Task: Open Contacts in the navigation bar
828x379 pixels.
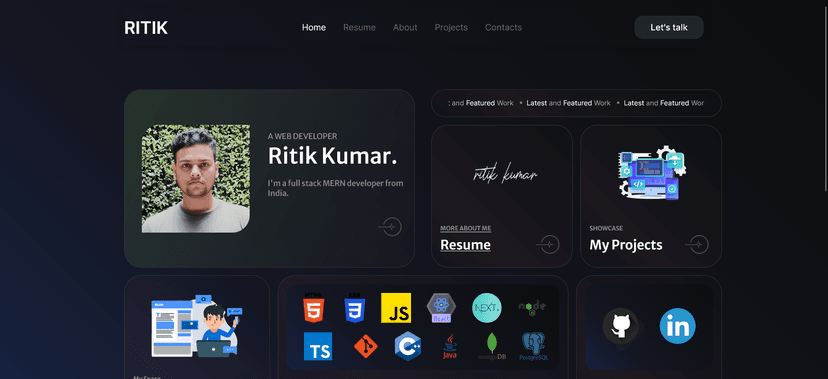Action: click(x=503, y=27)
